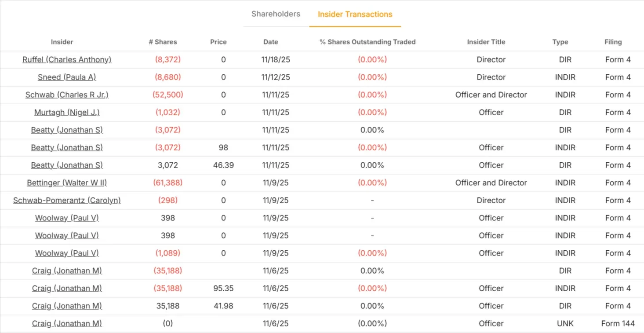Open Craig (Jonathan M) link with blank price, DIR

[x=67, y=271]
